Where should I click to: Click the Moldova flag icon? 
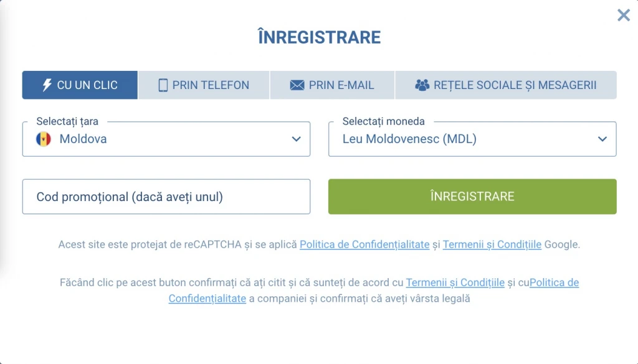click(44, 139)
